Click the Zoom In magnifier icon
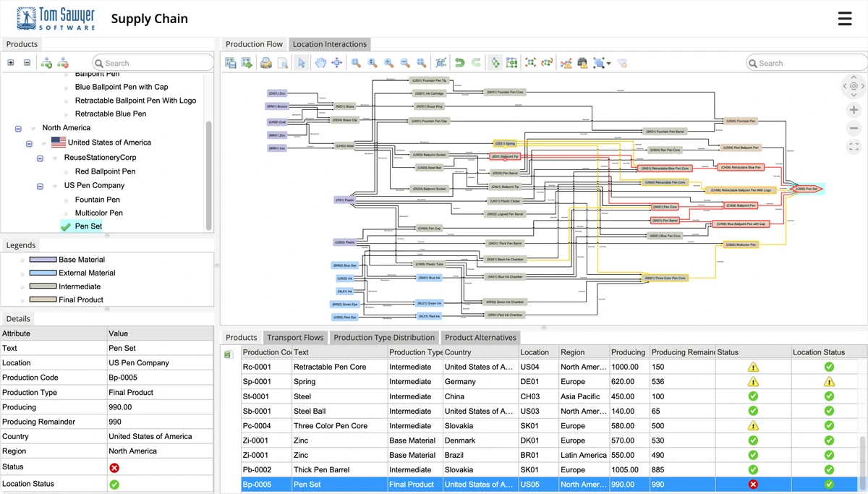 389,62
